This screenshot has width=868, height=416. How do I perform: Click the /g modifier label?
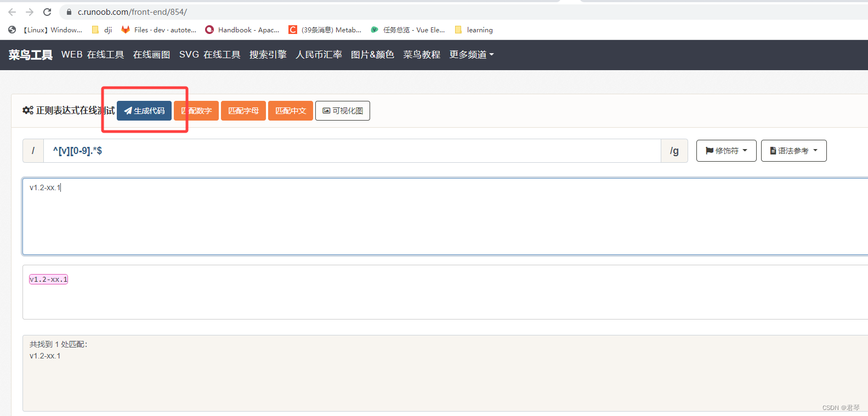(674, 151)
